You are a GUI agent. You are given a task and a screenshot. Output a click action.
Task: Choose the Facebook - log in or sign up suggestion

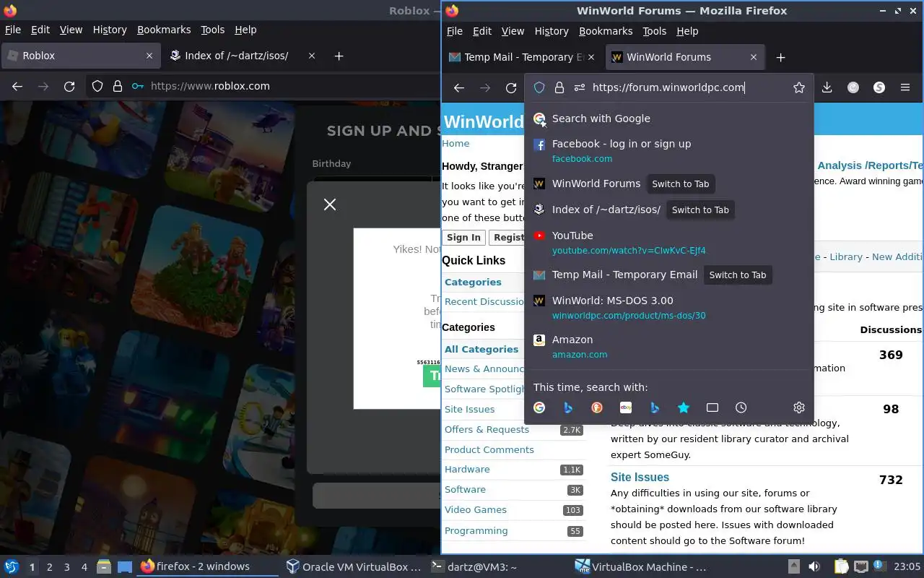668,151
